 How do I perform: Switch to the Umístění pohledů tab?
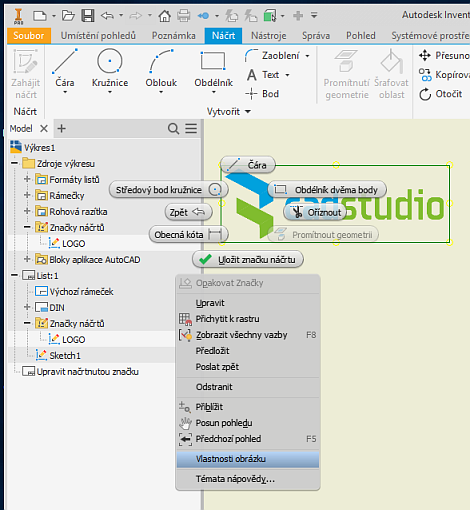pyautogui.click(x=98, y=36)
